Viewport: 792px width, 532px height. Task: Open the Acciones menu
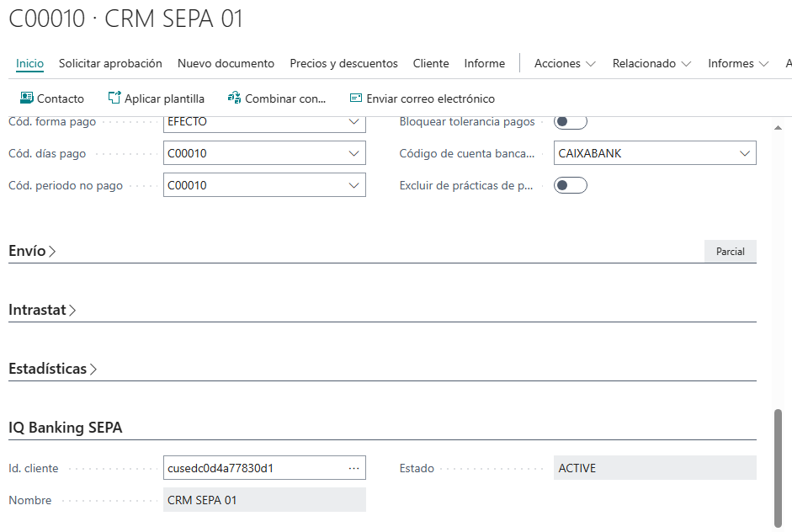(x=565, y=63)
